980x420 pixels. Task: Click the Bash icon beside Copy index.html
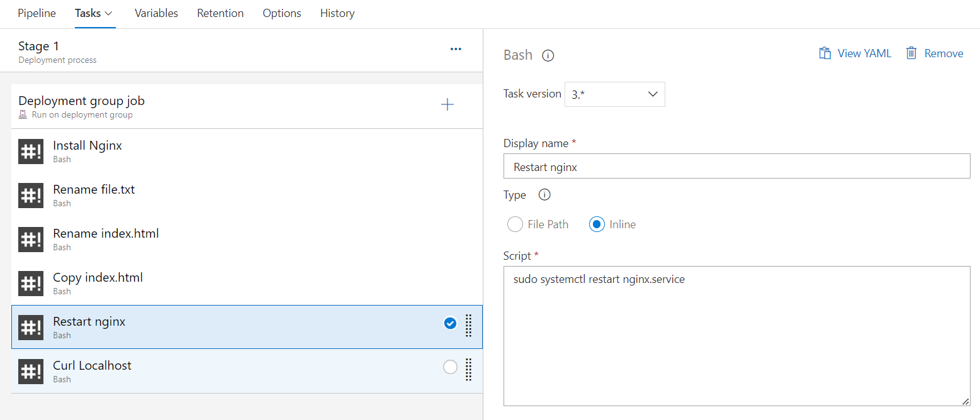point(31,284)
